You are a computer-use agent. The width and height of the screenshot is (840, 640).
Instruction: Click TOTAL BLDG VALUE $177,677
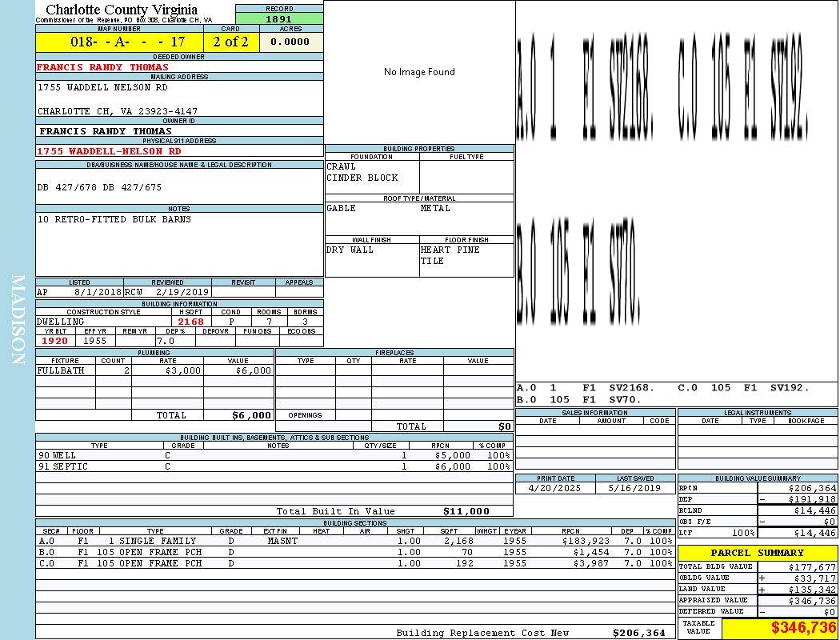point(812,566)
